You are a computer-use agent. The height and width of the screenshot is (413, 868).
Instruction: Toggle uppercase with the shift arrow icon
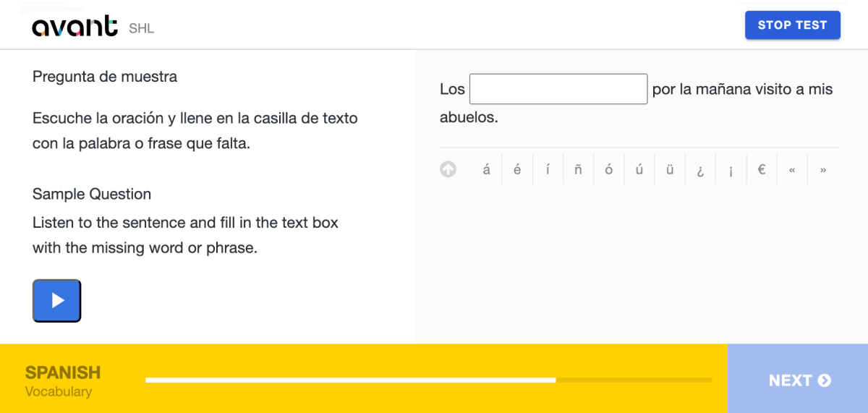[448, 169]
